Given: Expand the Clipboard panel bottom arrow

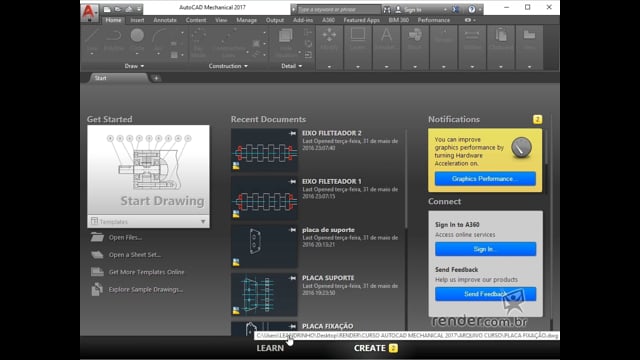Looking at the screenshot, I should pyautogui.click(x=501, y=67).
